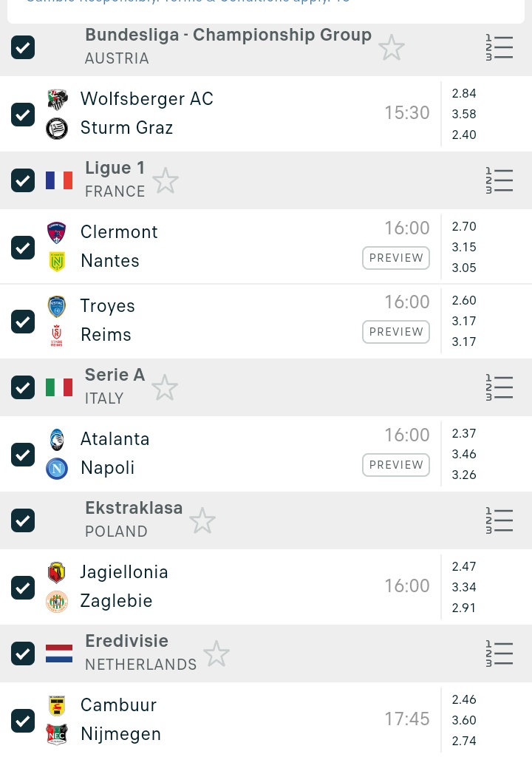Uncheck the Wolfsberger AC vs Sturm Graz match

23,114
